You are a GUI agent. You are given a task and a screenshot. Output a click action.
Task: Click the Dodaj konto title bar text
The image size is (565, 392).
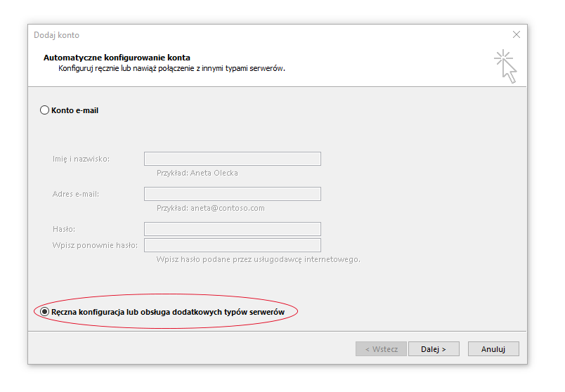click(x=57, y=35)
